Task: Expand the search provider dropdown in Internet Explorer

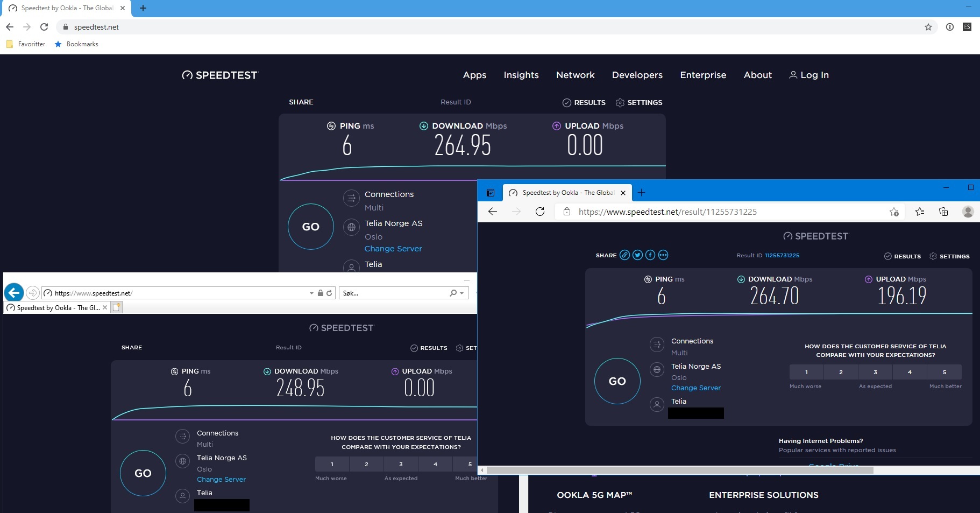Action: (x=462, y=293)
